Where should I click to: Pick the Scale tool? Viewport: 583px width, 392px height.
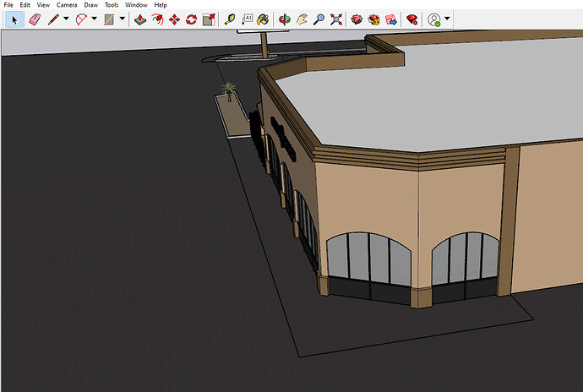[x=209, y=19]
